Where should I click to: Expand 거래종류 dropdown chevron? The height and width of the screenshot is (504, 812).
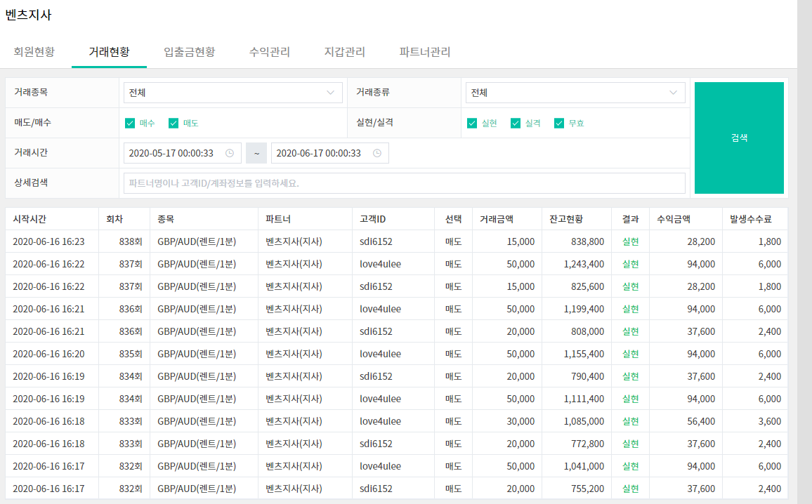673,93
